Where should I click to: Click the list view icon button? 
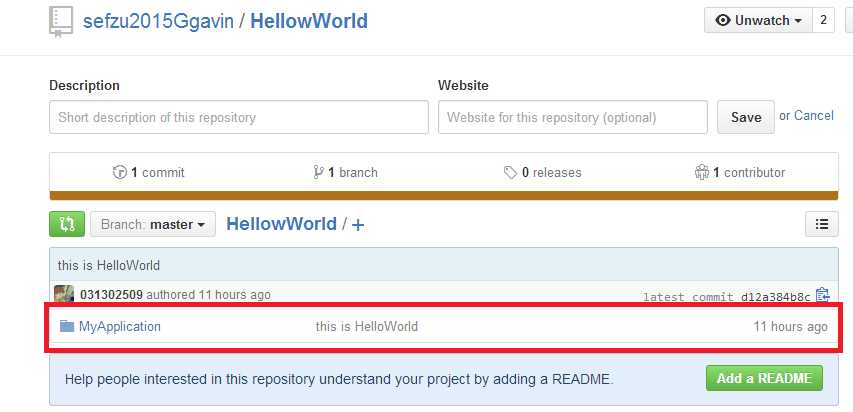(821, 224)
